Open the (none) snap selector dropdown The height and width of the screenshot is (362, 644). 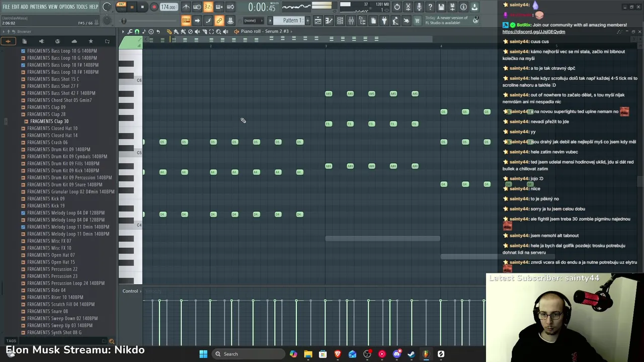coord(253,21)
